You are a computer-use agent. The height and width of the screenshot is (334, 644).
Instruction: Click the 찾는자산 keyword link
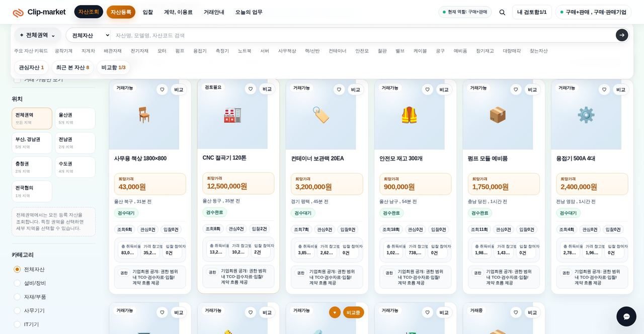[x=538, y=51]
